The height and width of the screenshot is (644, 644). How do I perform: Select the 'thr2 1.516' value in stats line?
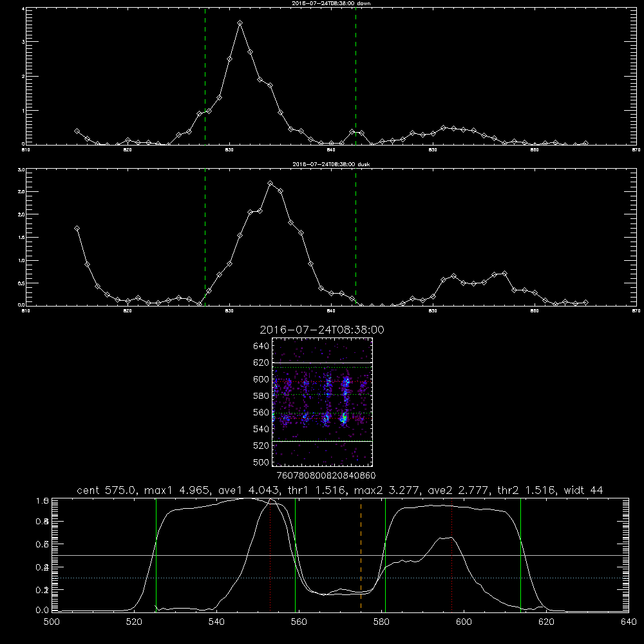tap(527, 490)
